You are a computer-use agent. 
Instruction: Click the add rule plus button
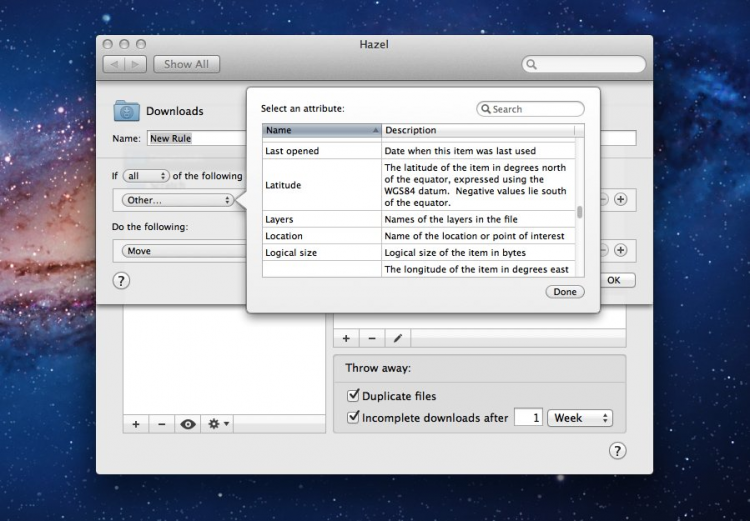point(346,339)
